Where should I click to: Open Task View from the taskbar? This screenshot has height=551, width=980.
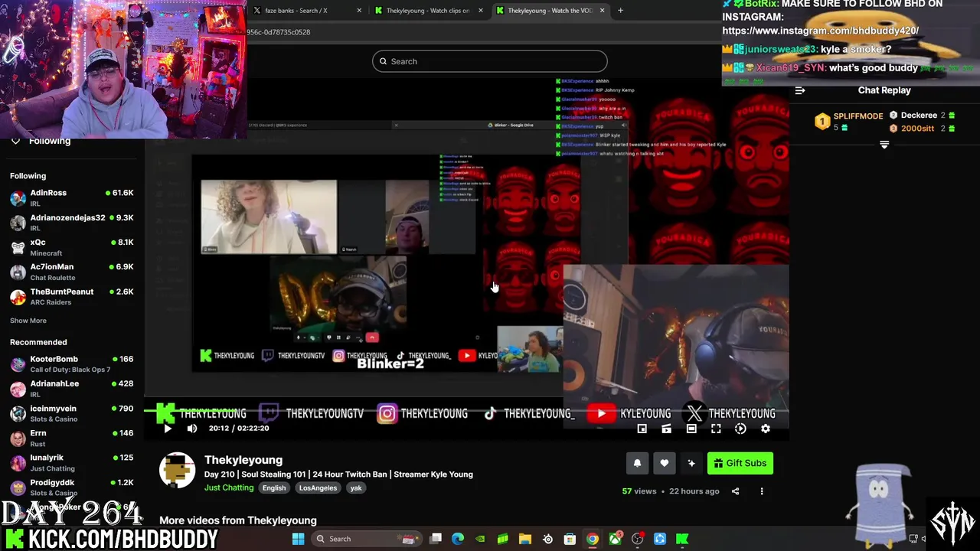pos(436,539)
